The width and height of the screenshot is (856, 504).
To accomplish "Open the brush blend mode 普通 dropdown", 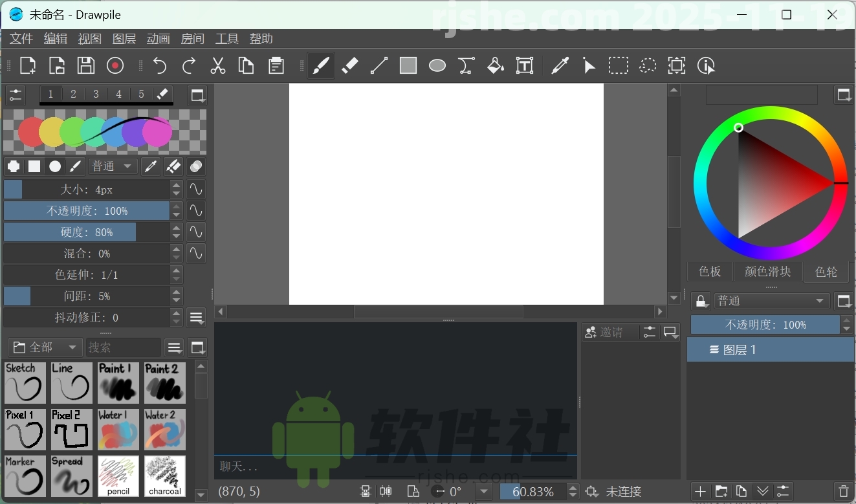I will (112, 166).
